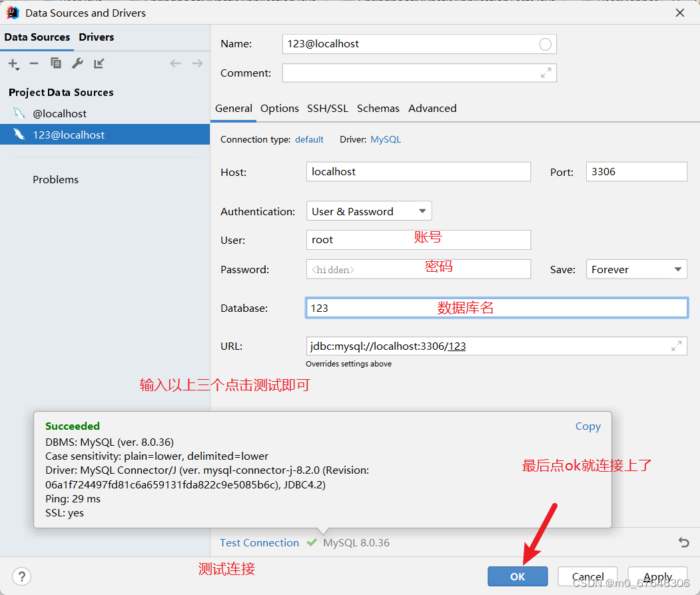Open the SSH/SSL tab
Viewport: 700px width, 595px height.
328,109
